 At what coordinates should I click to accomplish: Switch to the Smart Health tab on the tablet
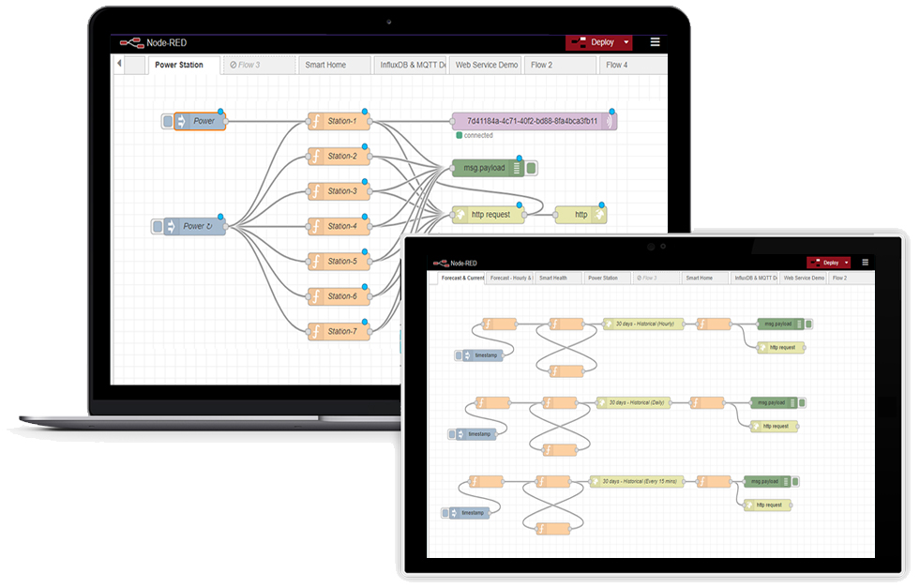tap(558, 279)
